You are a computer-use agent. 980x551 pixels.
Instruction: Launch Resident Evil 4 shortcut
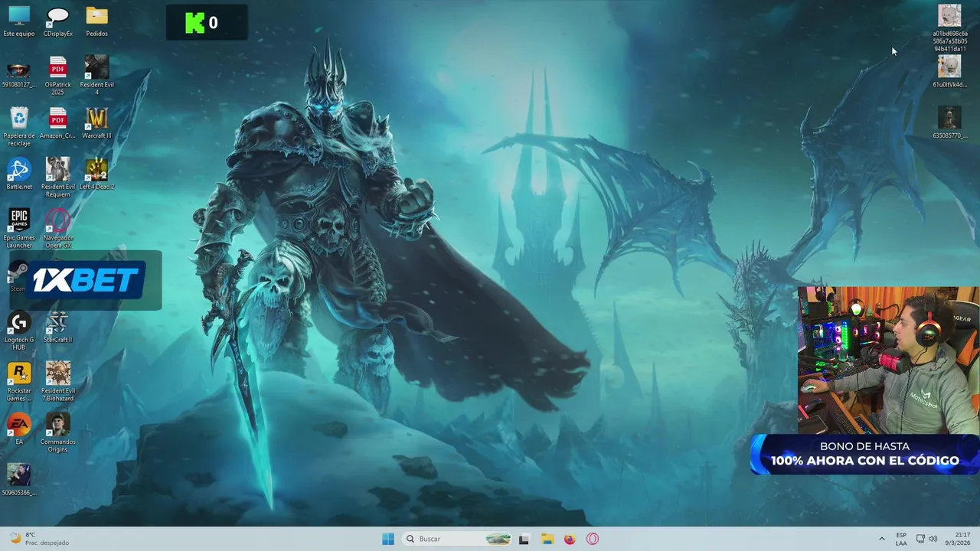pyautogui.click(x=96, y=75)
